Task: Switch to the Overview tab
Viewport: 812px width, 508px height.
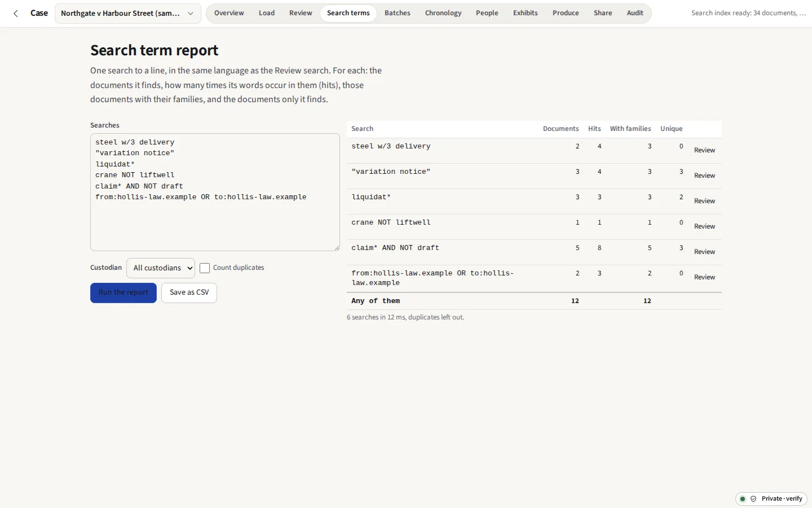Action: (229, 13)
